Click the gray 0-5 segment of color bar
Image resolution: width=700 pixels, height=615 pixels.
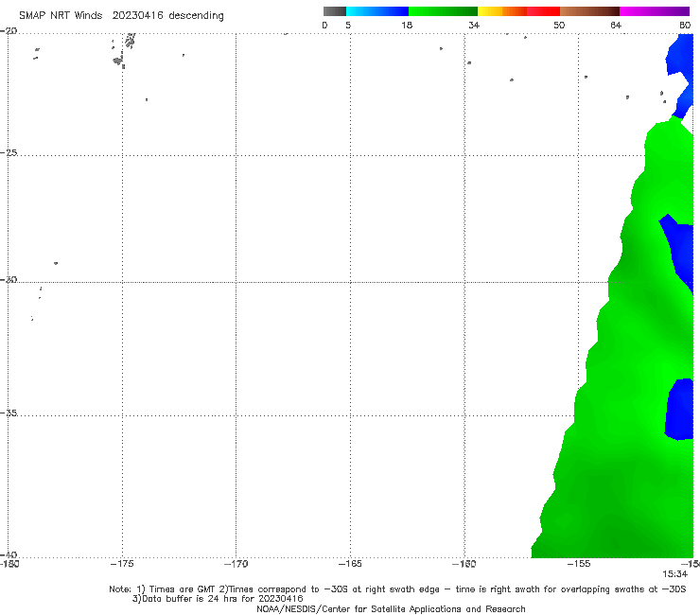(334, 11)
